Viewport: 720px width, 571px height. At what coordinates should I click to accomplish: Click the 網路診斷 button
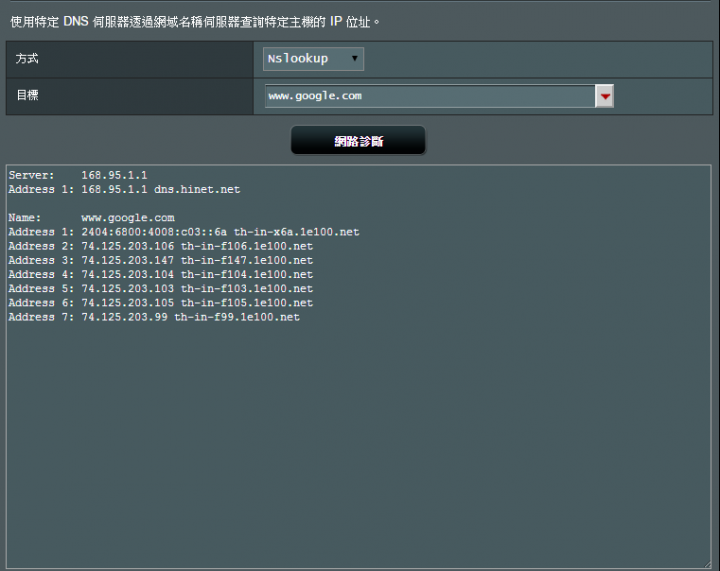click(x=358, y=141)
